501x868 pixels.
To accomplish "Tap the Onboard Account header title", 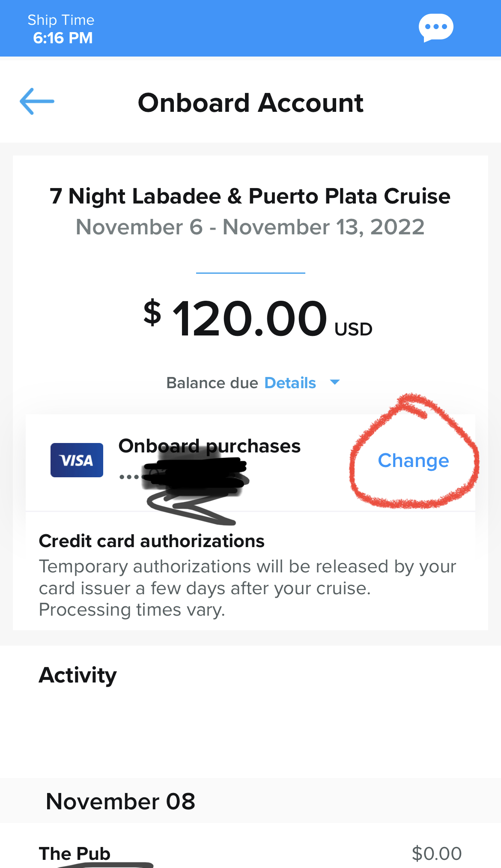I will point(250,102).
